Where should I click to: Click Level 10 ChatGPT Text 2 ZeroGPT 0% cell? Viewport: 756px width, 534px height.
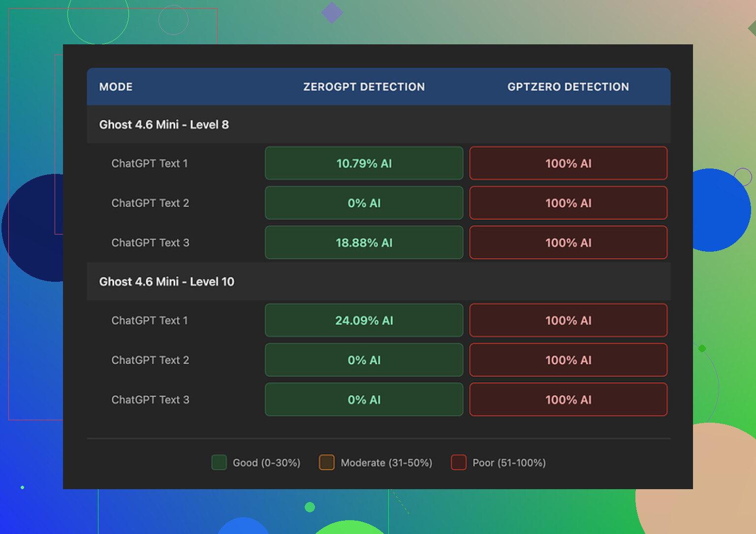pos(364,360)
